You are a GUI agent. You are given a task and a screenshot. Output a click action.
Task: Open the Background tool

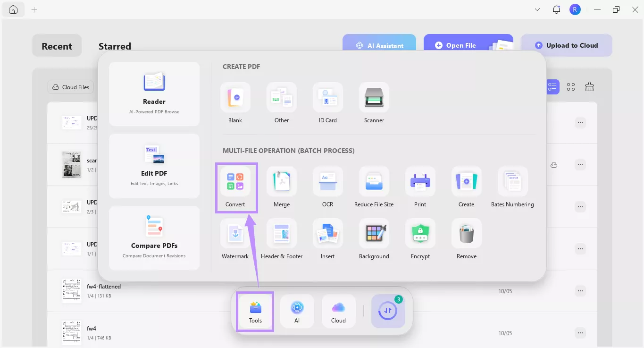(x=374, y=238)
